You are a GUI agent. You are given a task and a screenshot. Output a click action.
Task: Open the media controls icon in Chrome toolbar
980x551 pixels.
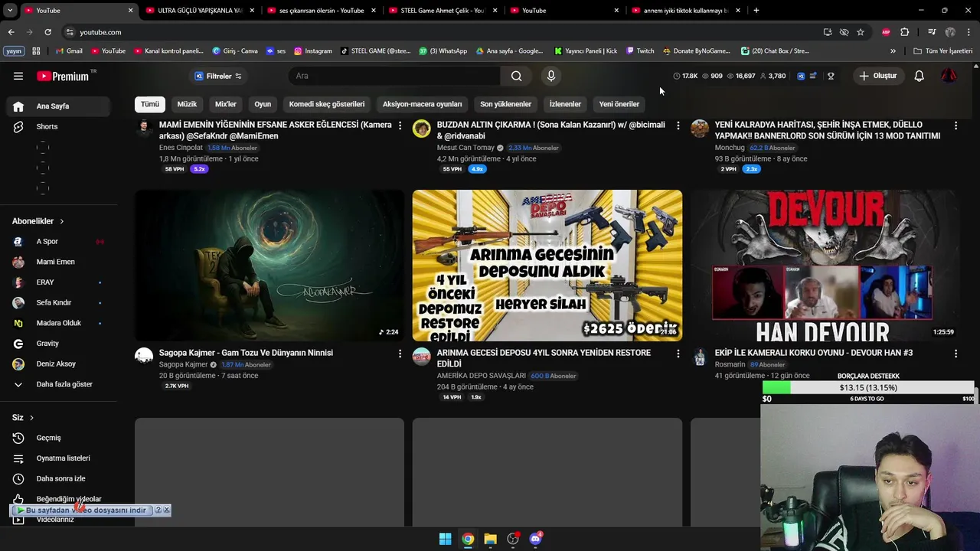coord(932,32)
